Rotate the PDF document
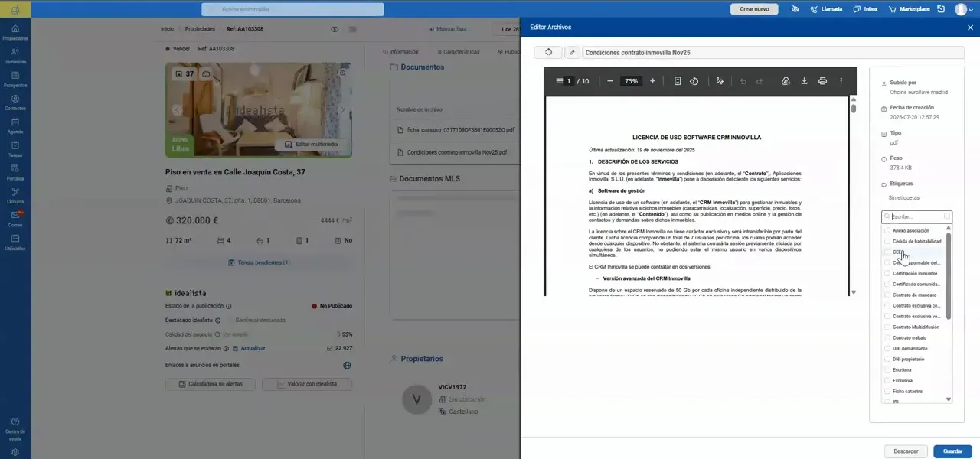Screen dimensions: 980x459 694,81
